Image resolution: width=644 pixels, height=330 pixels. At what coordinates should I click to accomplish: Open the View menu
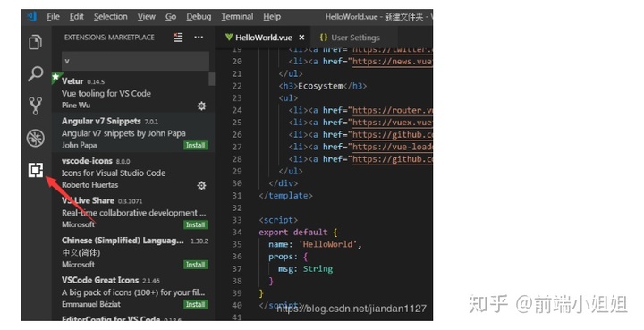point(146,17)
